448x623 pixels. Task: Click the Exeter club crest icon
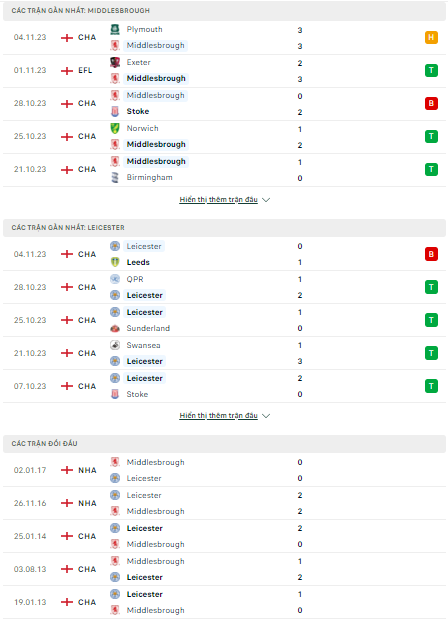[115, 62]
